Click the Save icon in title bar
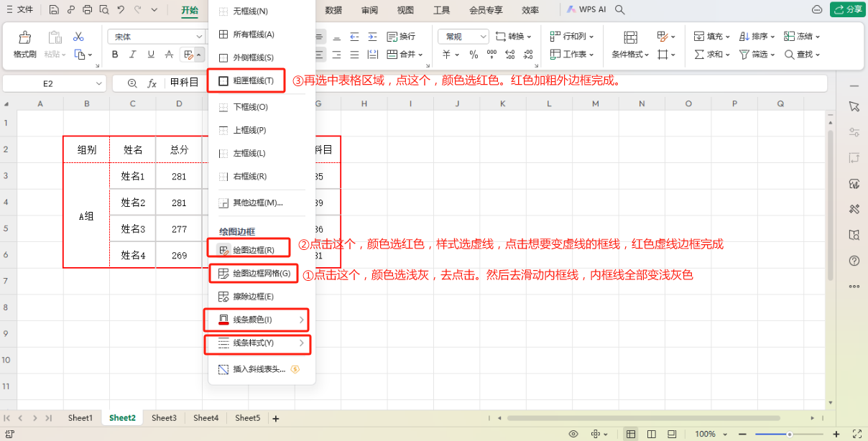 click(55, 10)
